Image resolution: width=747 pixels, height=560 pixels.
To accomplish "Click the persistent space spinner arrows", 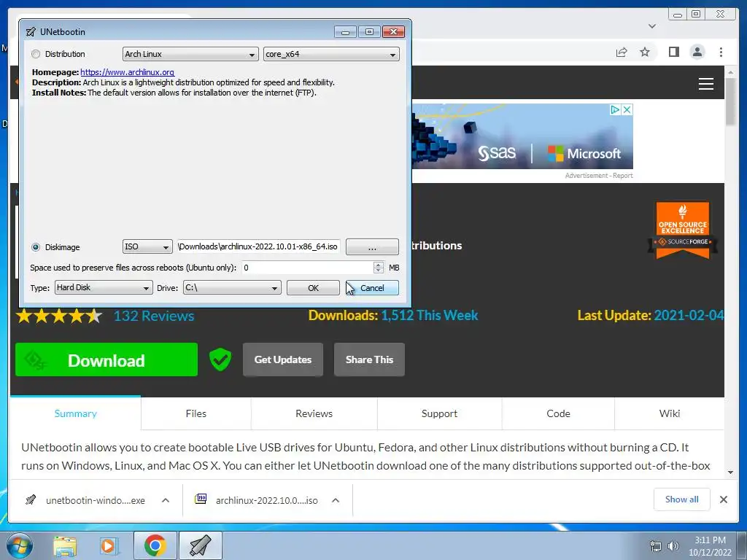I will [379, 268].
